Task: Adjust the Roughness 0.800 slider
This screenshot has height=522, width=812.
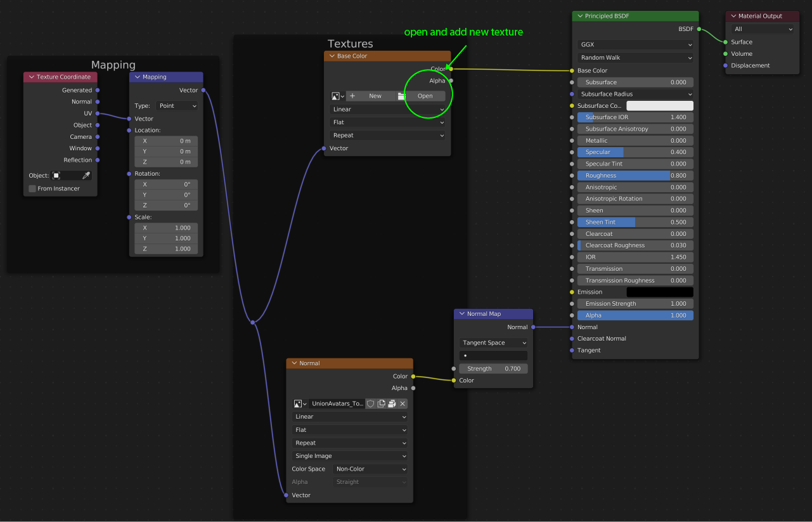Action: [x=635, y=176]
